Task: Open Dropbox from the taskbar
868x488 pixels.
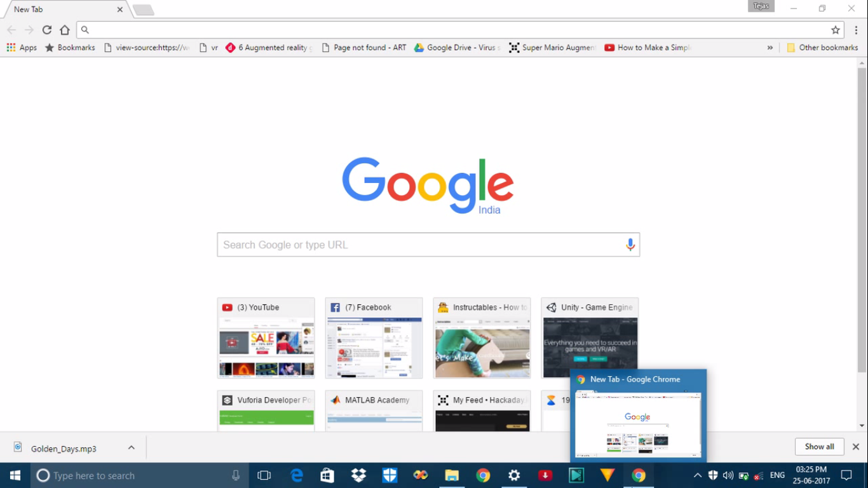Action: 358,475
